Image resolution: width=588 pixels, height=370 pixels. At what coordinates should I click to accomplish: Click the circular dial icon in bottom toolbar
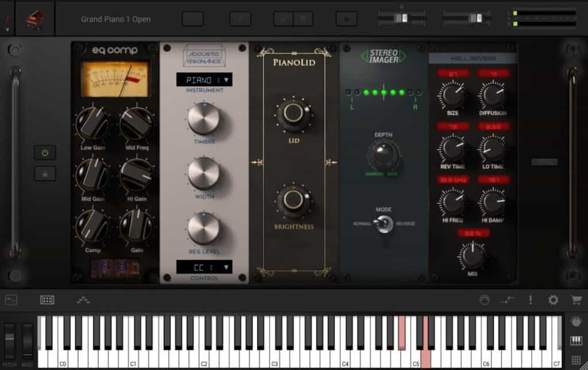point(485,300)
